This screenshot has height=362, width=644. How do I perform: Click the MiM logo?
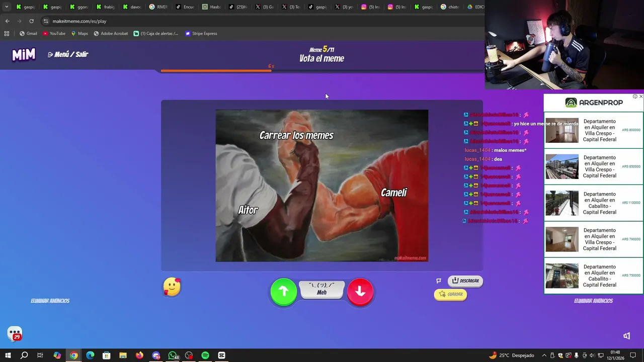pos(24,54)
